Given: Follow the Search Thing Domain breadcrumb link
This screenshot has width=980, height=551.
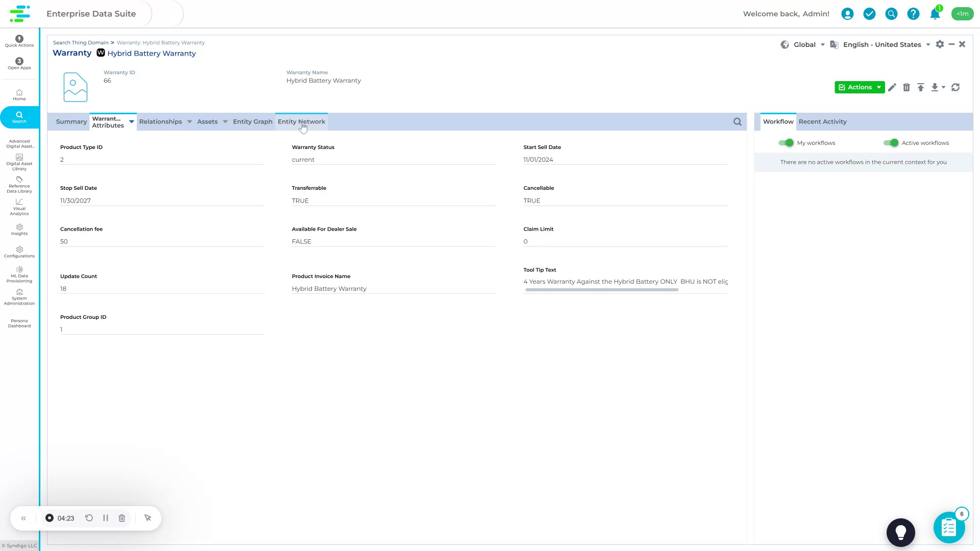Looking at the screenshot, I should [80, 42].
